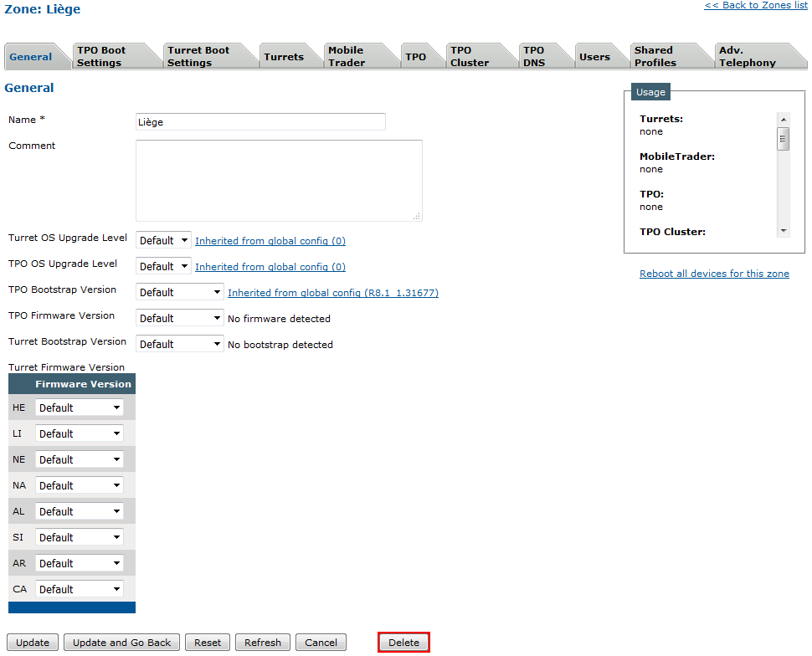The width and height of the screenshot is (812, 656).
Task: Expand the CA firmware version dropdown
Action: [x=80, y=589]
